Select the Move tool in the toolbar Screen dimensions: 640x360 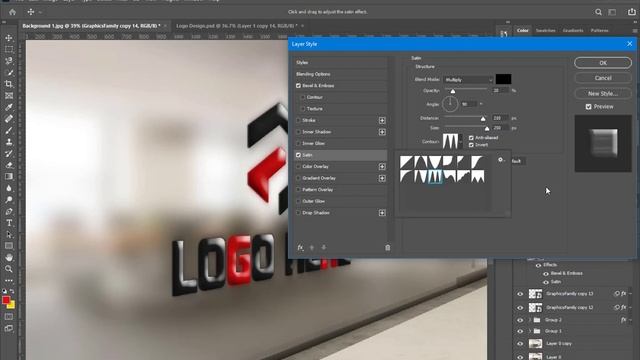[9, 38]
